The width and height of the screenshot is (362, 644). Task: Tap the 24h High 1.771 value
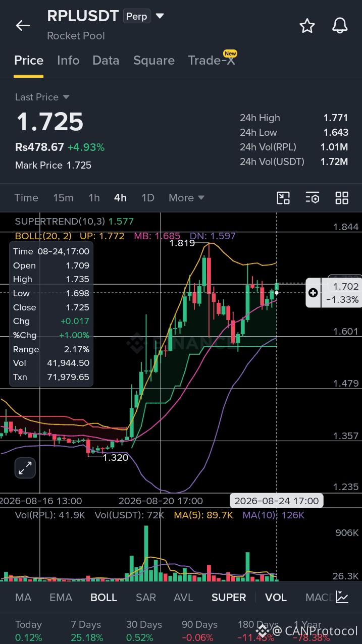tap(336, 118)
